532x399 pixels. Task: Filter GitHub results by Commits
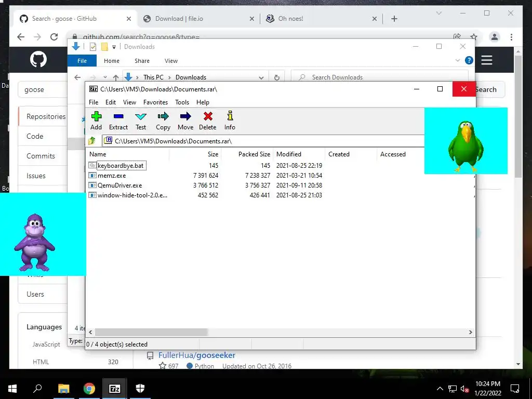click(x=41, y=156)
